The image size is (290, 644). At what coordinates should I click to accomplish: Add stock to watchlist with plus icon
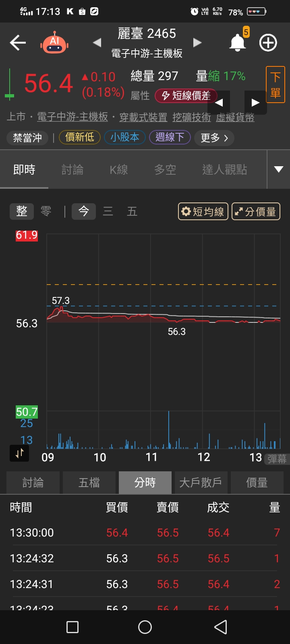click(268, 43)
